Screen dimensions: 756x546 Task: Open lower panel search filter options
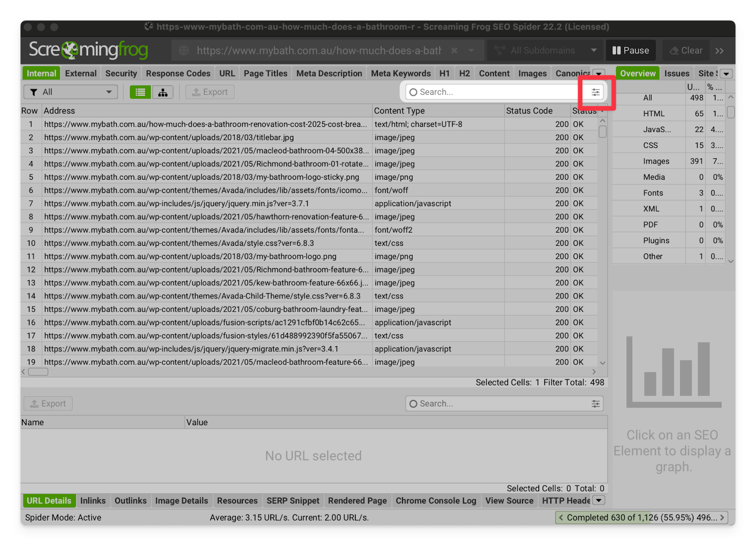click(595, 404)
